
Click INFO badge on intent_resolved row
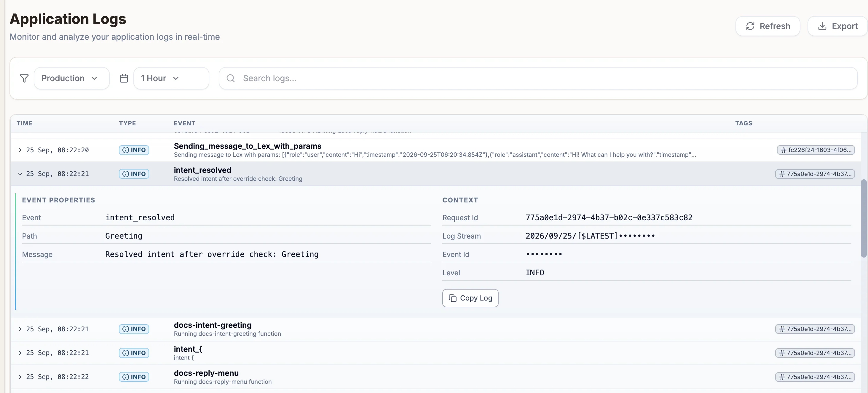point(134,174)
